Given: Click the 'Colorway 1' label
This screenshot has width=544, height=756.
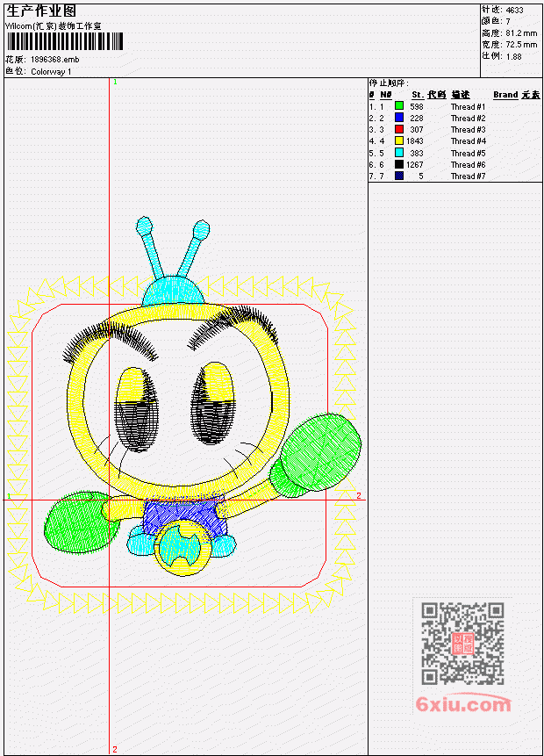Looking at the screenshot, I should [x=51, y=71].
